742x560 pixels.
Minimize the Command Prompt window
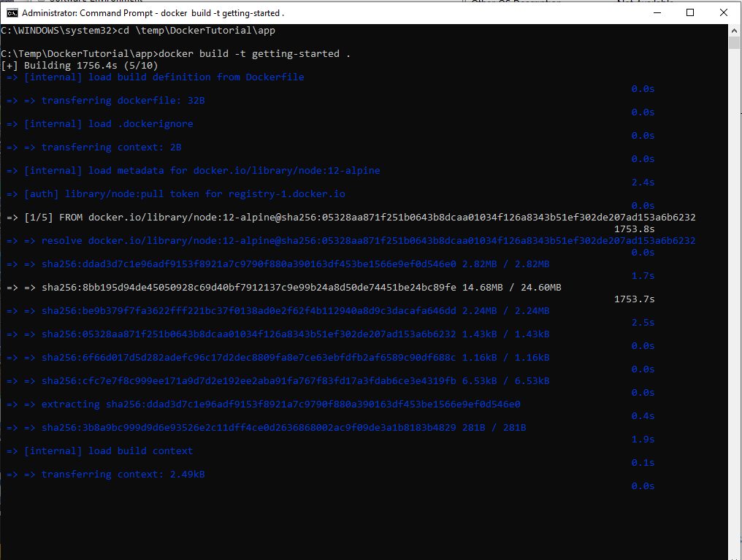(657, 12)
